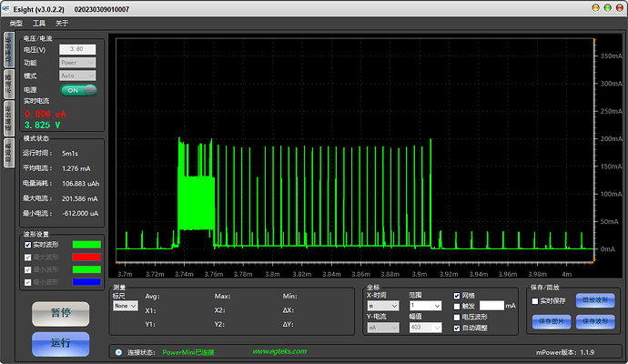Check the 电压波形 voltage waveform box
The height and width of the screenshot is (364, 628).
click(x=457, y=317)
